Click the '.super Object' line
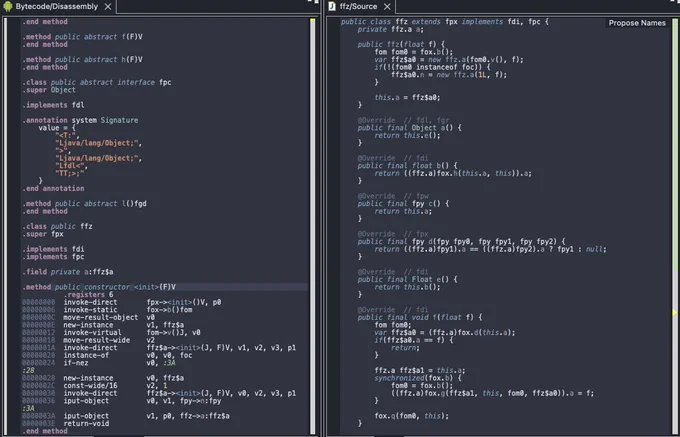 [x=49, y=90]
